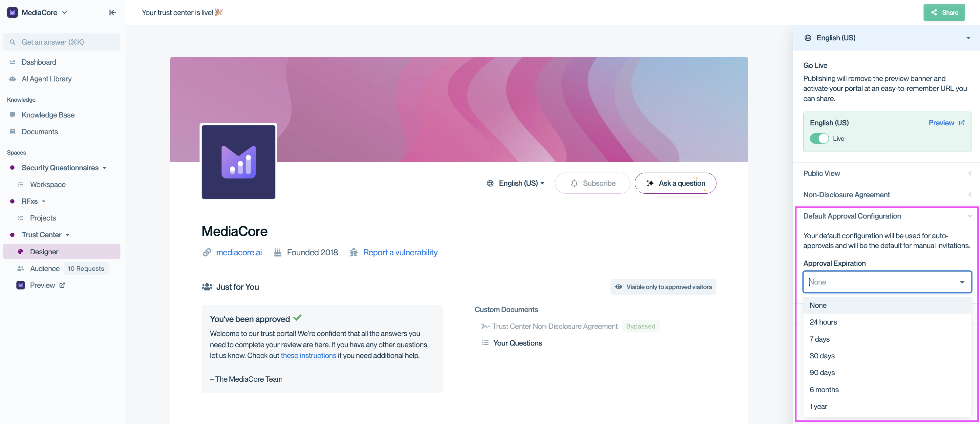Open the portal English (US) language dropdown
The width and height of the screenshot is (980, 424).
516,183
